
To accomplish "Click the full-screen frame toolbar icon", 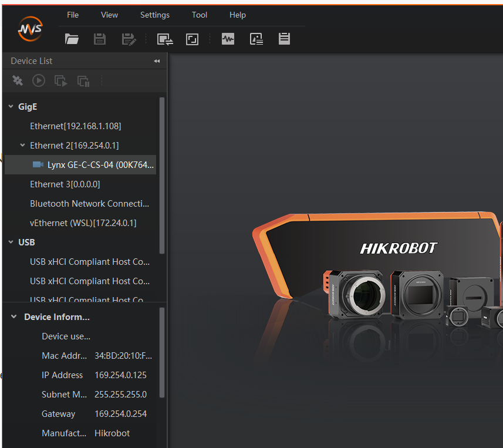I will coord(192,39).
